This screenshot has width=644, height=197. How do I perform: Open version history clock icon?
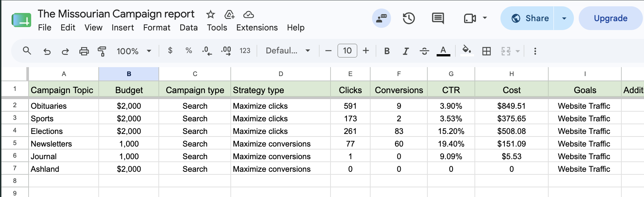click(x=409, y=18)
